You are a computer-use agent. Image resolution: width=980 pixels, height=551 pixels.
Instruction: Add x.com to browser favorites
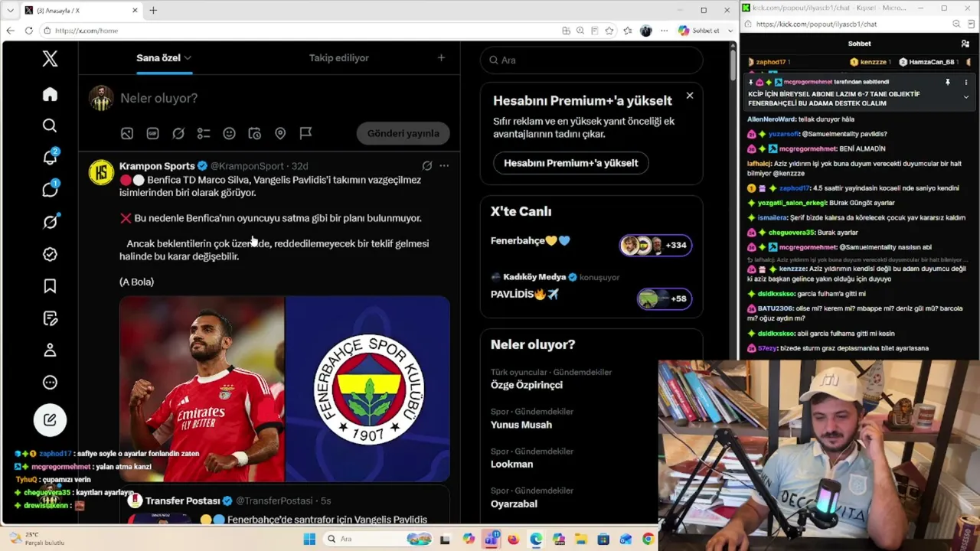pos(609,31)
